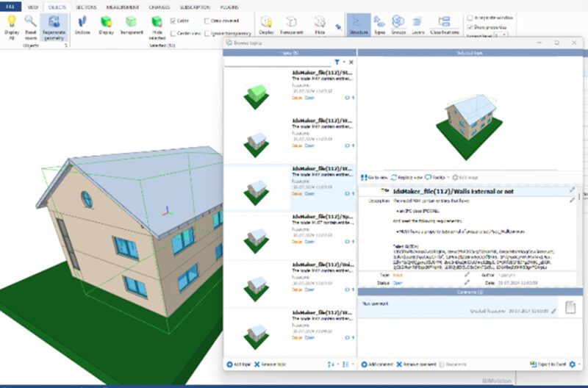588x388 pixels.
Task: Make selected objects Transparent in the Selected group
Action: (132, 26)
